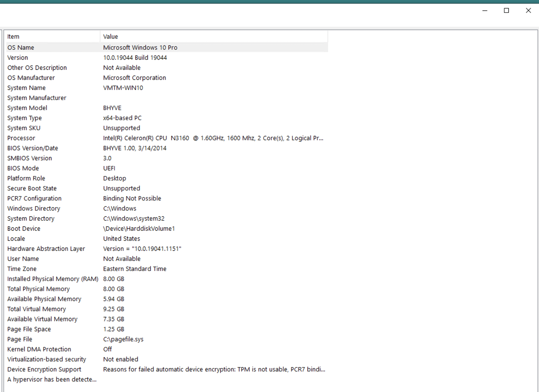Select Total Virtual Memory item

point(37,309)
